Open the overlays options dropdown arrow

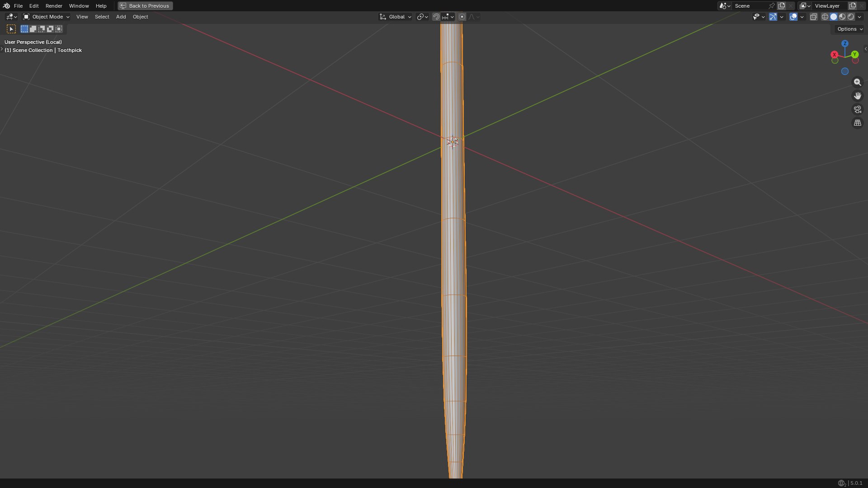click(802, 17)
